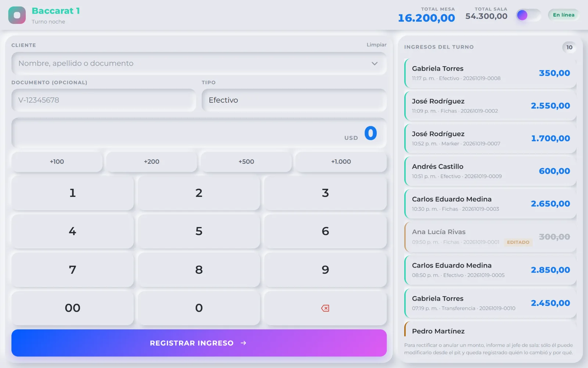Click the Baccarat 1 app logo icon
The height and width of the screenshot is (368, 588).
coord(17,15)
